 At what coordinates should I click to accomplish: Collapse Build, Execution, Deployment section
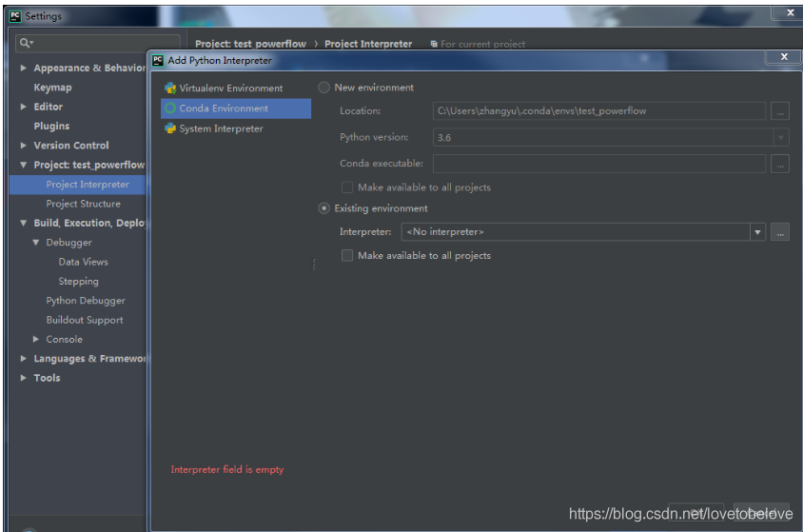pyautogui.click(x=23, y=223)
